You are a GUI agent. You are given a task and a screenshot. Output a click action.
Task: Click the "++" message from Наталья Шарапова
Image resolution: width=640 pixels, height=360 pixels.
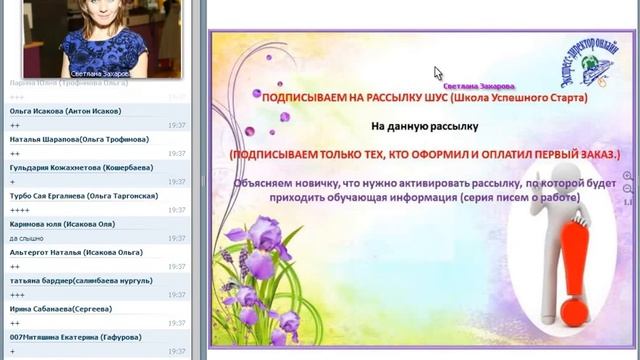pos(14,154)
